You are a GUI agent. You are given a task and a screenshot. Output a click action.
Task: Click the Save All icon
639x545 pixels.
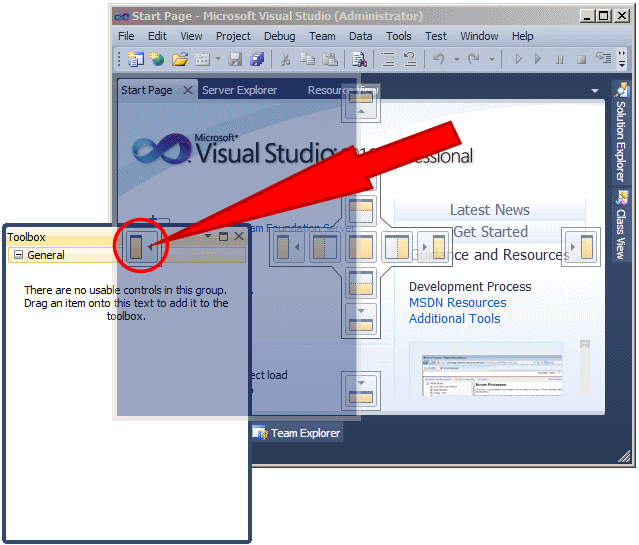click(x=257, y=59)
